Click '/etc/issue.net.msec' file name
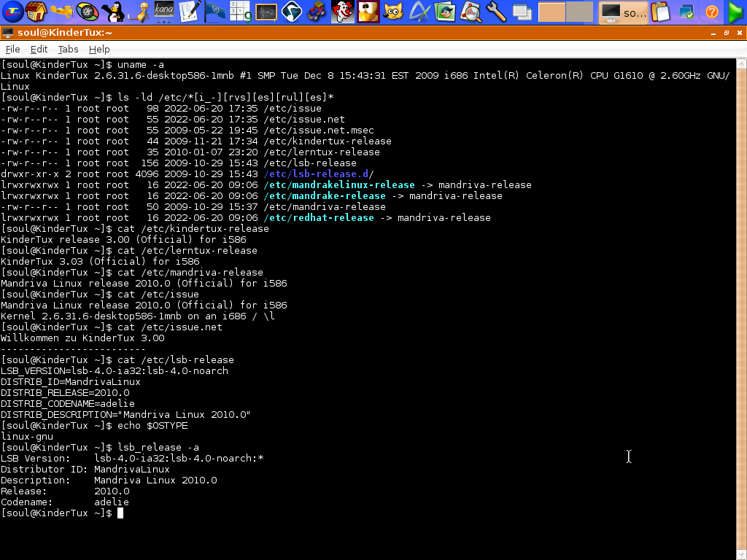 319,131
